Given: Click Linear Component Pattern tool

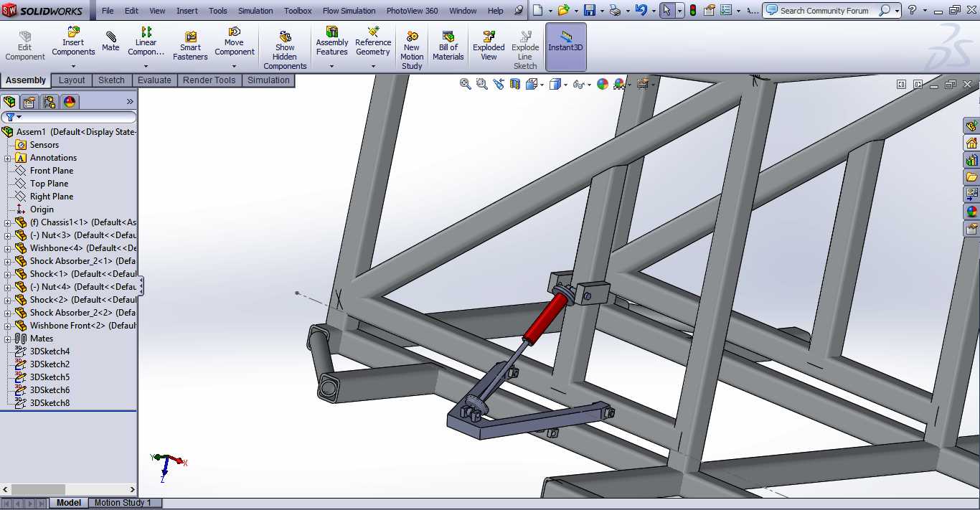Looking at the screenshot, I should [146, 42].
